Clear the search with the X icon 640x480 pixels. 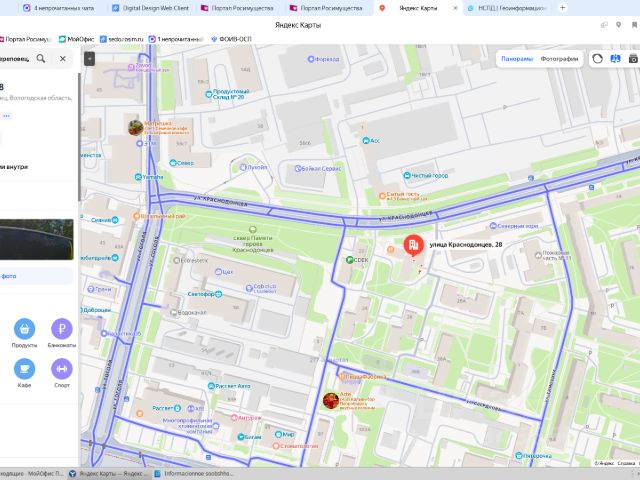(62, 59)
